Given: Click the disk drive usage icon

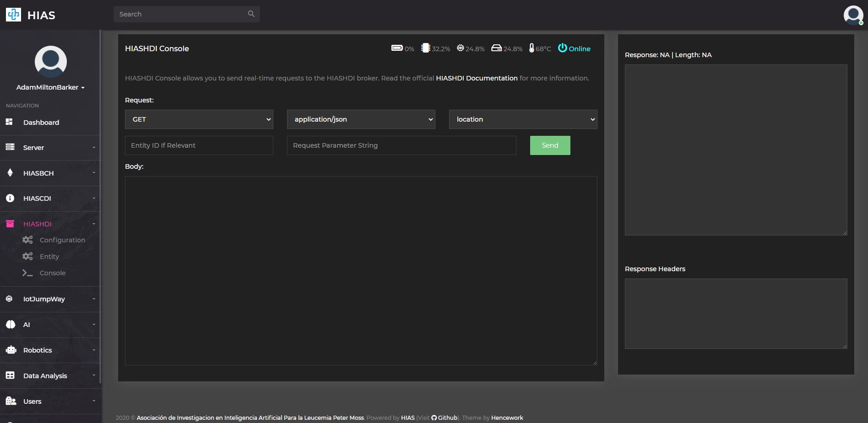Looking at the screenshot, I should 497,48.
